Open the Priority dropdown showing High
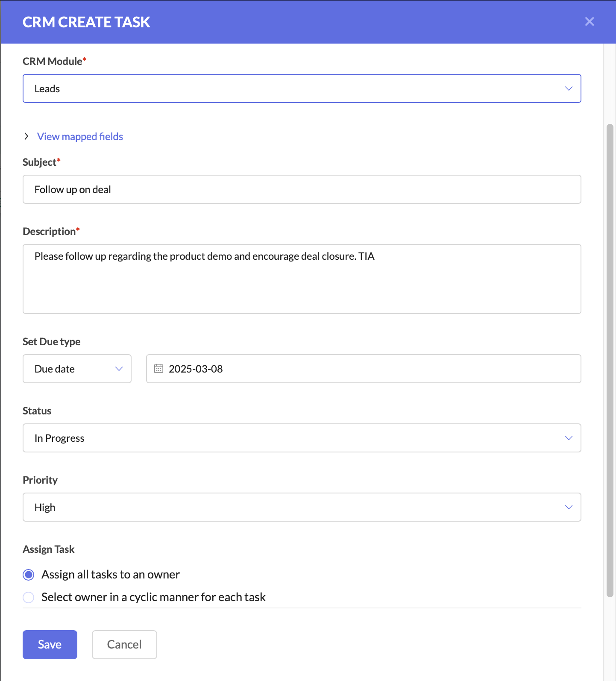 [x=302, y=507]
